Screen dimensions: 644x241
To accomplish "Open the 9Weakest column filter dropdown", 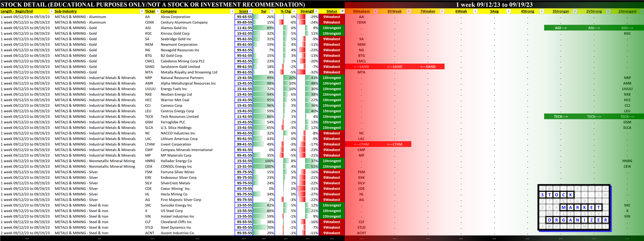I will pyautogui.click(x=375, y=11).
